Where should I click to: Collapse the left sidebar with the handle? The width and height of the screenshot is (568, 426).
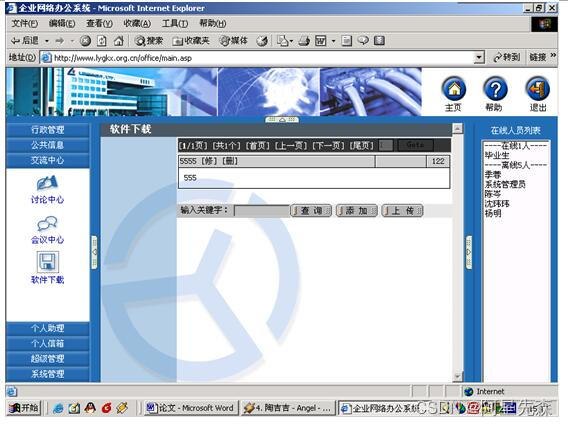click(x=95, y=252)
